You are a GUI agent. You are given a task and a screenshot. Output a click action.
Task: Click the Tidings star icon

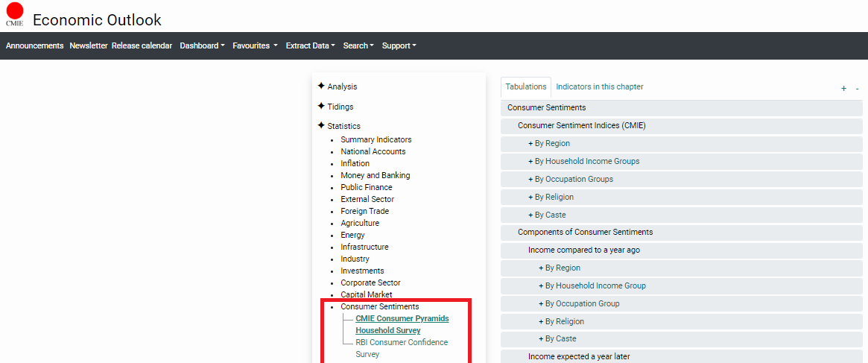coord(321,107)
